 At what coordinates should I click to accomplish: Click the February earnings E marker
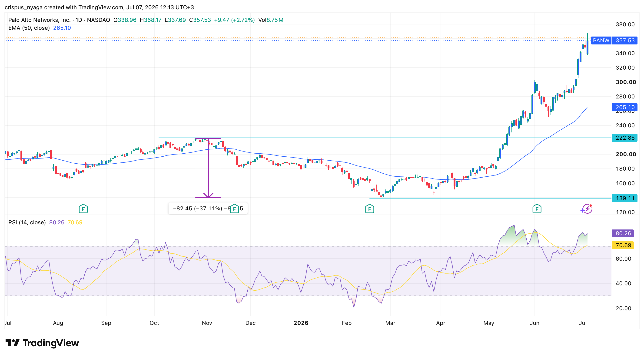[x=369, y=209]
